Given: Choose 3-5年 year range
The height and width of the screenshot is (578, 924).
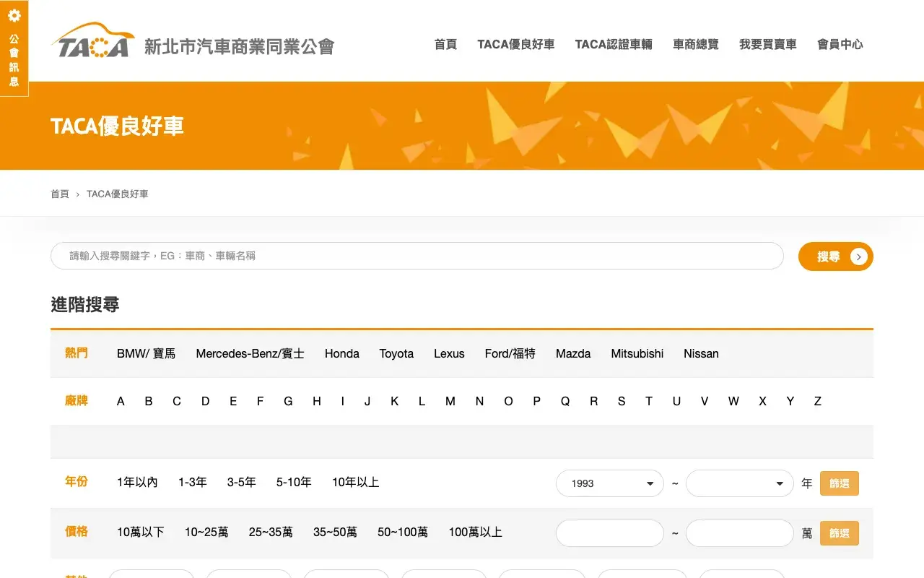Looking at the screenshot, I should click(242, 482).
